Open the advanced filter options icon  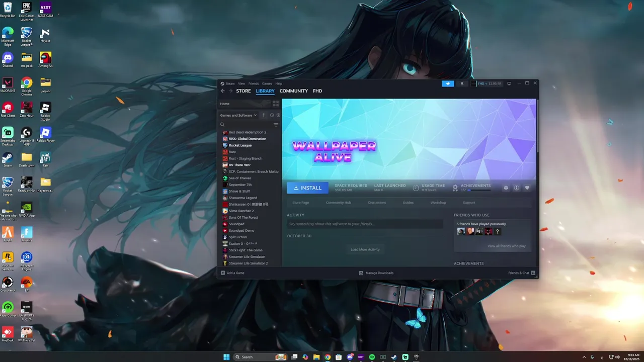coord(276,125)
